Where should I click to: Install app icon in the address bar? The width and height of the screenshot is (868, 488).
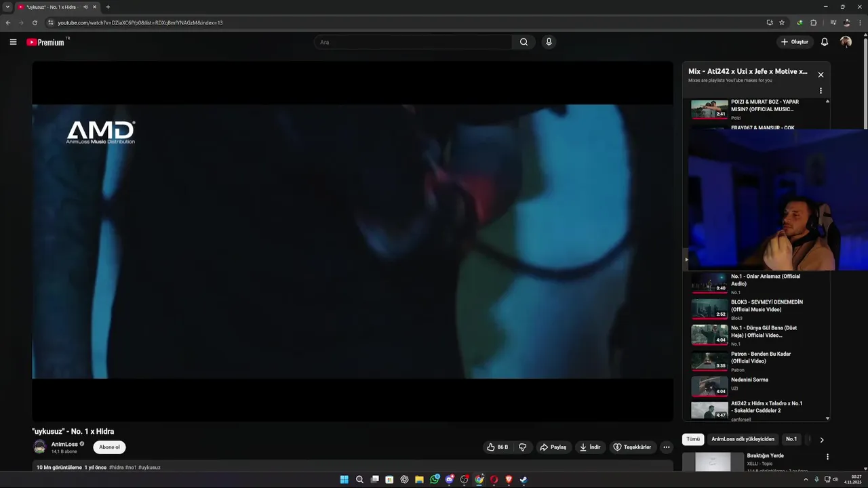[x=770, y=22]
